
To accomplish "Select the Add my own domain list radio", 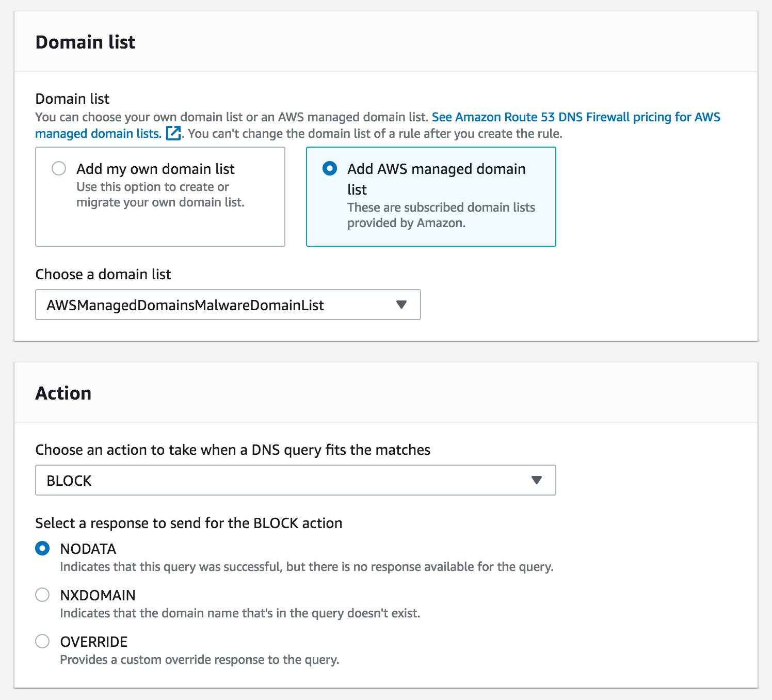I will [x=59, y=169].
